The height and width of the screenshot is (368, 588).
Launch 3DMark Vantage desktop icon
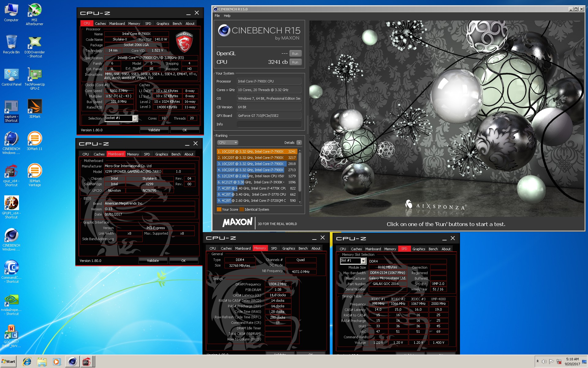click(35, 175)
